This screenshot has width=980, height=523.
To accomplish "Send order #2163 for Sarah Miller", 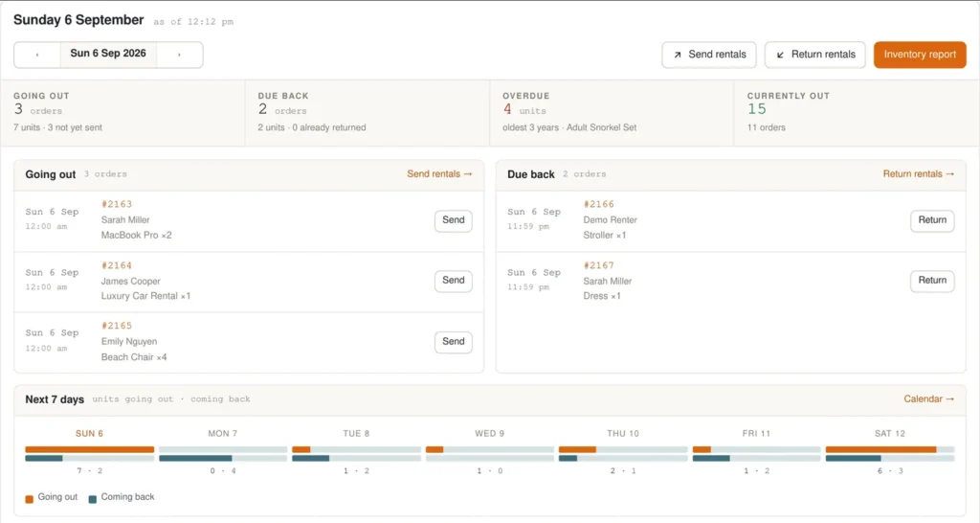I will [x=453, y=220].
